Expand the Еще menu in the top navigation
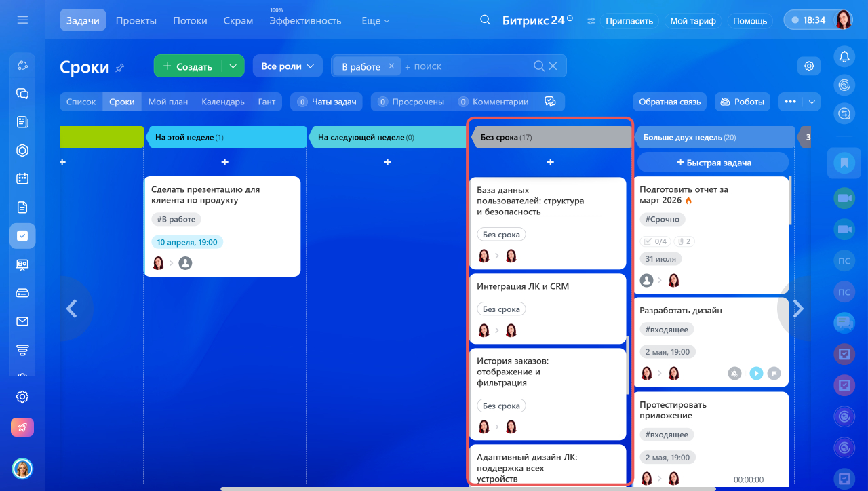The height and width of the screenshot is (491, 868). pyautogui.click(x=375, y=21)
